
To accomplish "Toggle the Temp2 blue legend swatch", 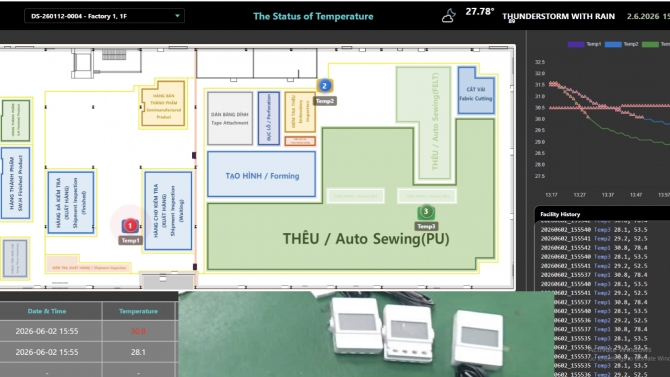I will pos(613,44).
